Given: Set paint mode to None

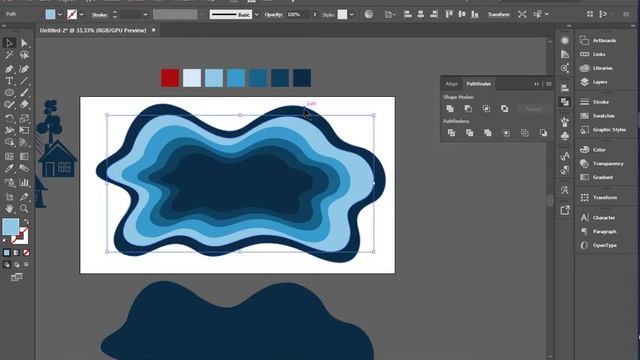Looking at the screenshot, I should [x=26, y=253].
